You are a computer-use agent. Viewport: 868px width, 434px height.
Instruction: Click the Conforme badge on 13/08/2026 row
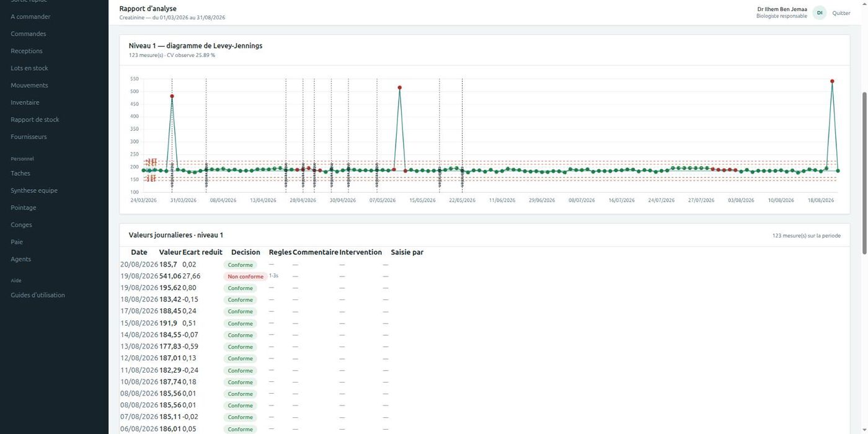point(240,347)
